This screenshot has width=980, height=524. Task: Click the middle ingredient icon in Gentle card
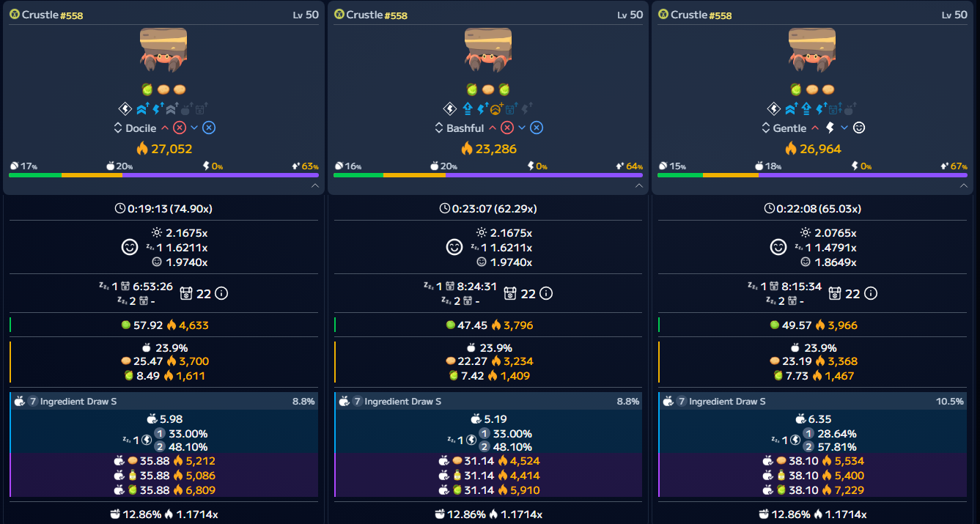pos(812,89)
